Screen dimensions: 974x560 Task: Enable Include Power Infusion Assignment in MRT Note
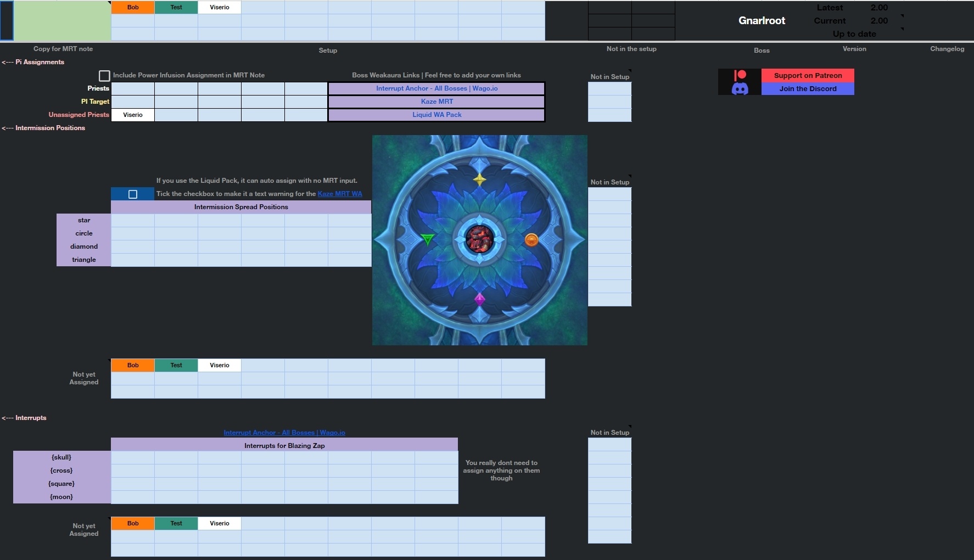104,75
